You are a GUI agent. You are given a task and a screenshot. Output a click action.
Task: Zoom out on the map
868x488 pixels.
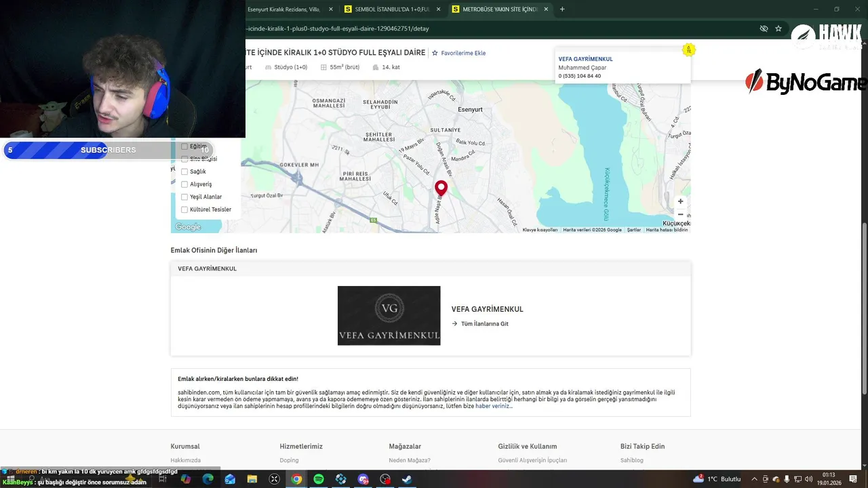[680, 214]
